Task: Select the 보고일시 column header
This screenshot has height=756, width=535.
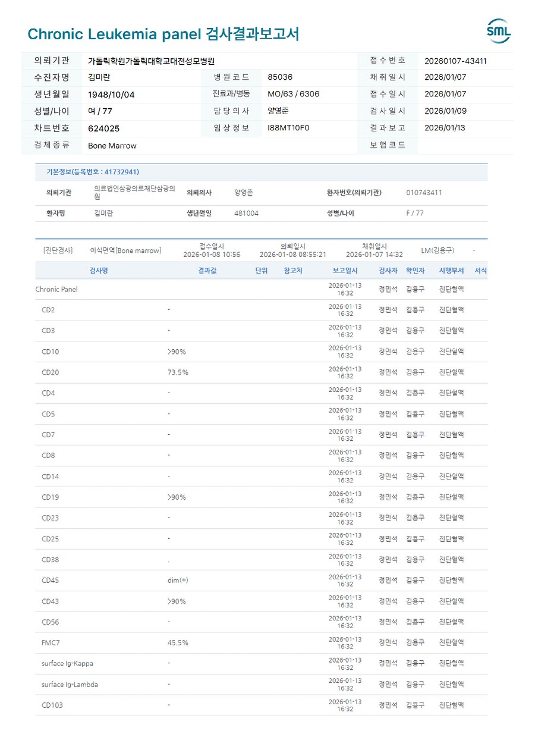Action: (x=345, y=271)
